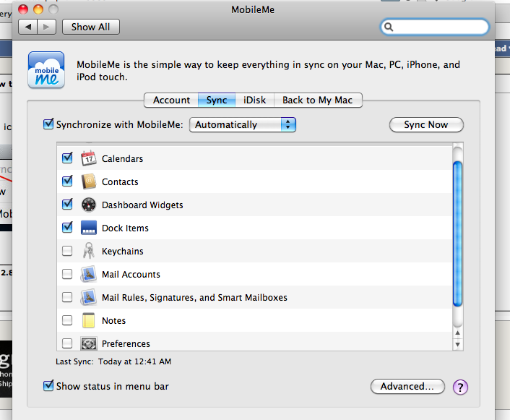The height and width of the screenshot is (420, 510).
Task: Click the MobileMe cloud logo icon
Action: 46,70
